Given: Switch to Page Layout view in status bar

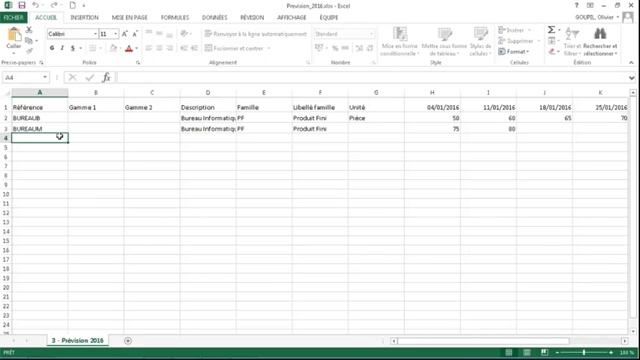Looking at the screenshot, I should click(x=527, y=352).
